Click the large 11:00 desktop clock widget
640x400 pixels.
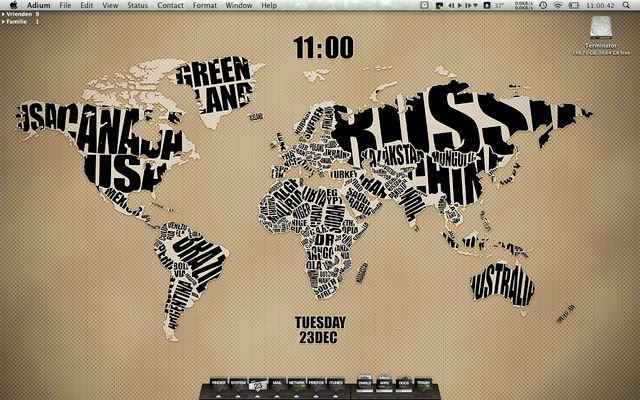click(x=323, y=47)
